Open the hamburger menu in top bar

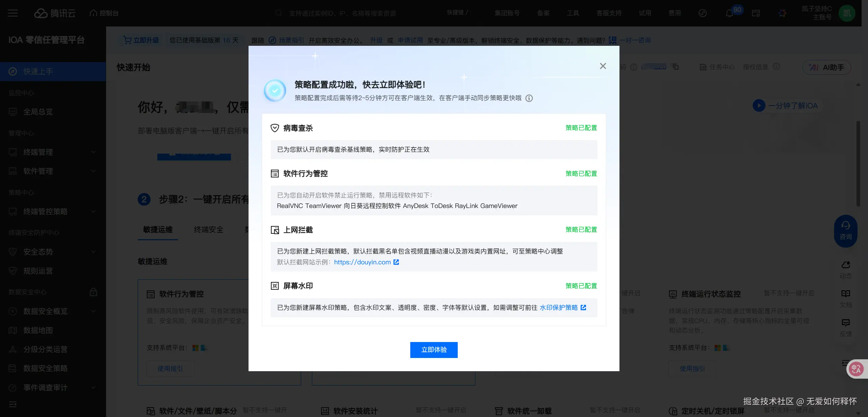[x=13, y=13]
